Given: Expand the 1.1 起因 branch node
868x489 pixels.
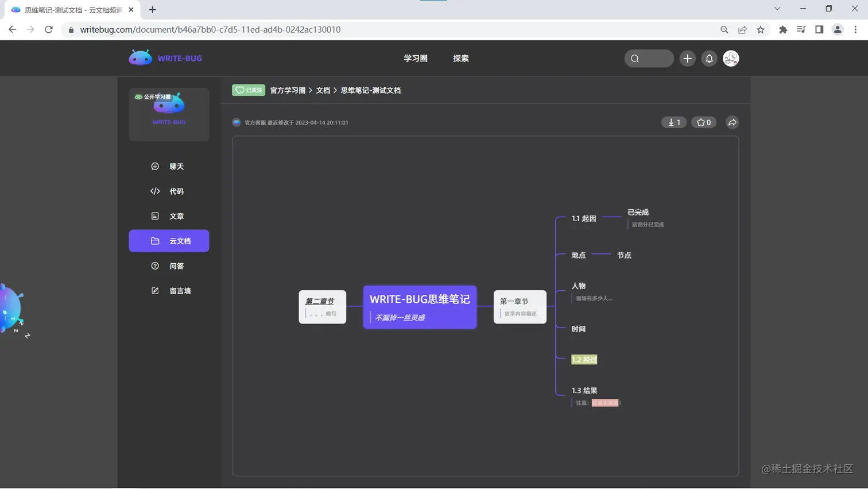Looking at the screenshot, I should [x=586, y=218].
